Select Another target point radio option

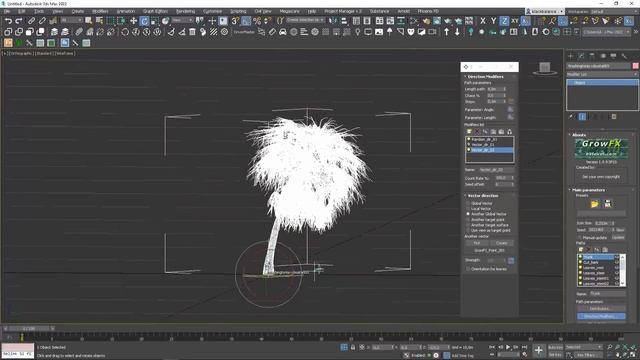click(468, 220)
